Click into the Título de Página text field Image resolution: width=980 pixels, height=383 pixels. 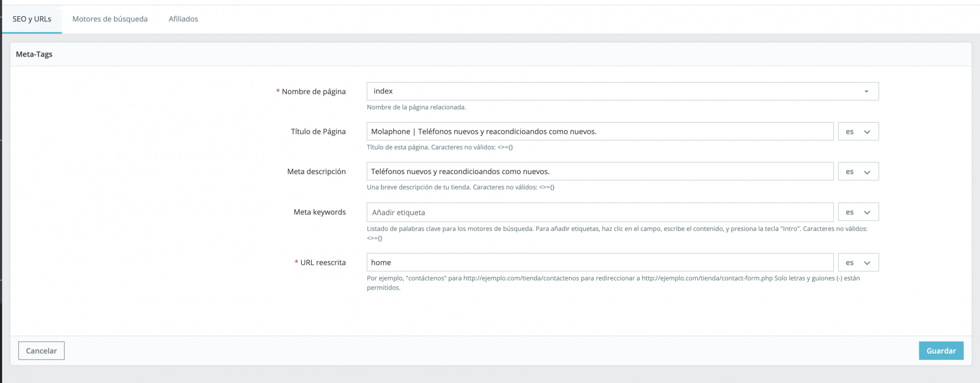600,132
